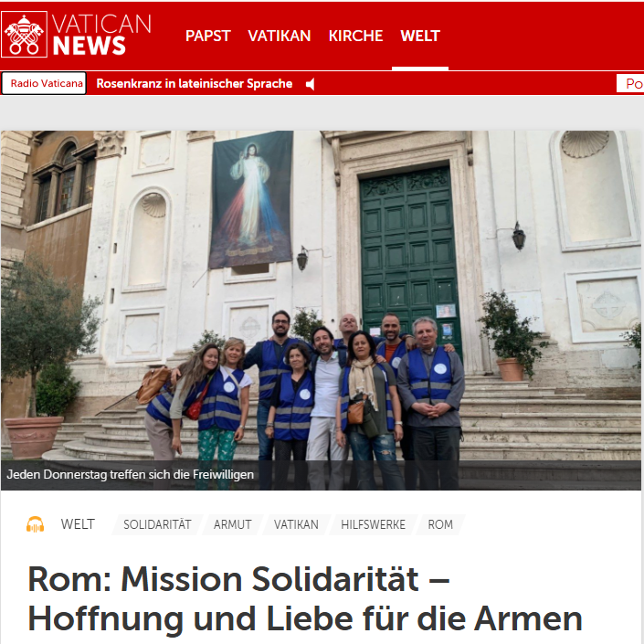The image size is (644, 644).
Task: Click the Radio Vaticana button
Action: (x=44, y=83)
